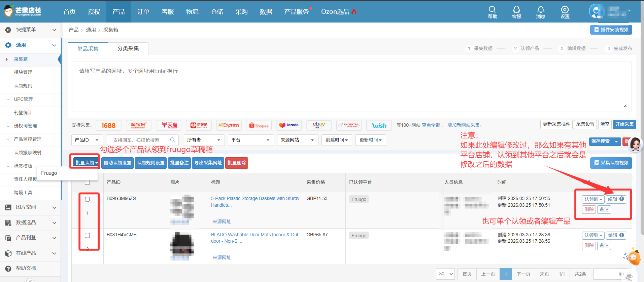
Task: Open the 所有者 owner dropdown
Action: [x=204, y=140]
